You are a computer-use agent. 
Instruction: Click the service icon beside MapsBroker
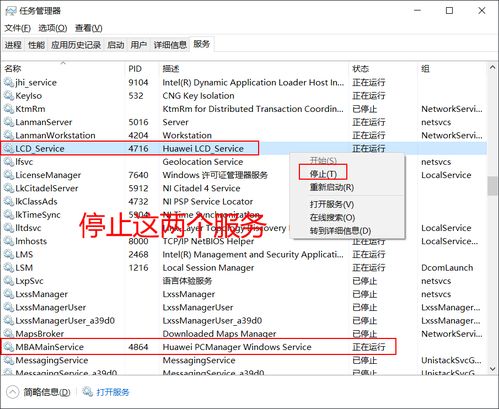[x=9, y=334]
